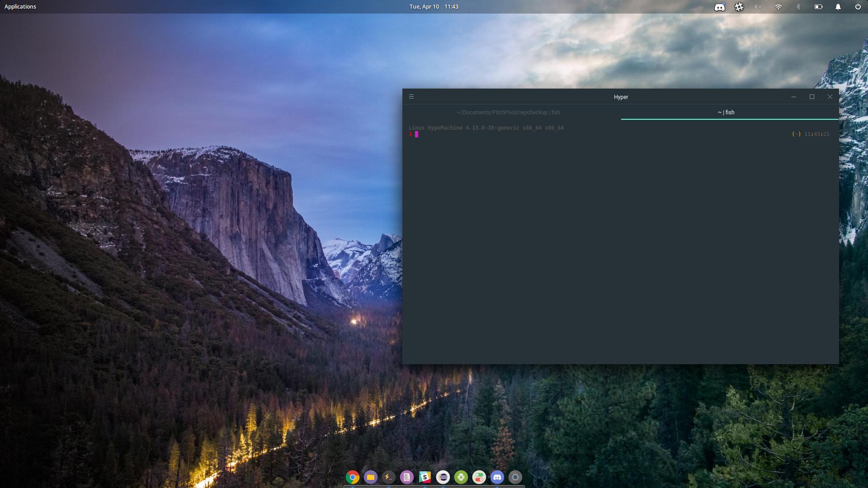Open the gray circular dock icon
This screenshot has width=868, height=488.
(x=515, y=477)
